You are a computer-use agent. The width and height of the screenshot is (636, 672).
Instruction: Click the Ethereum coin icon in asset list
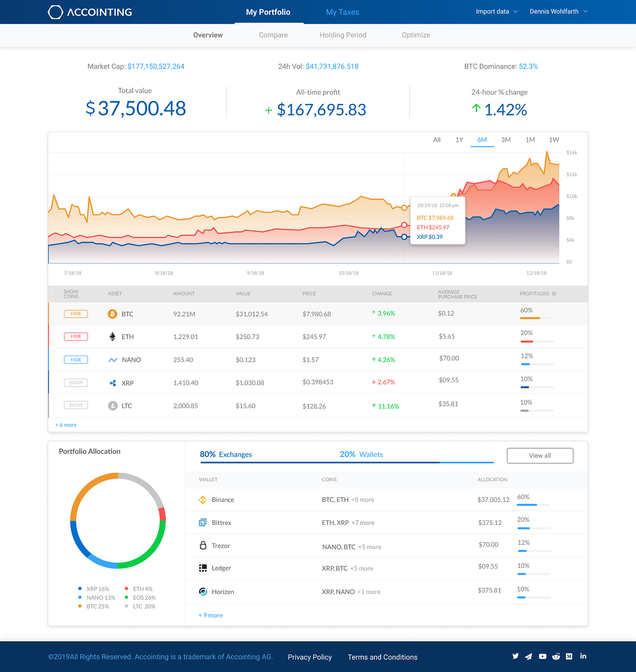click(x=113, y=336)
